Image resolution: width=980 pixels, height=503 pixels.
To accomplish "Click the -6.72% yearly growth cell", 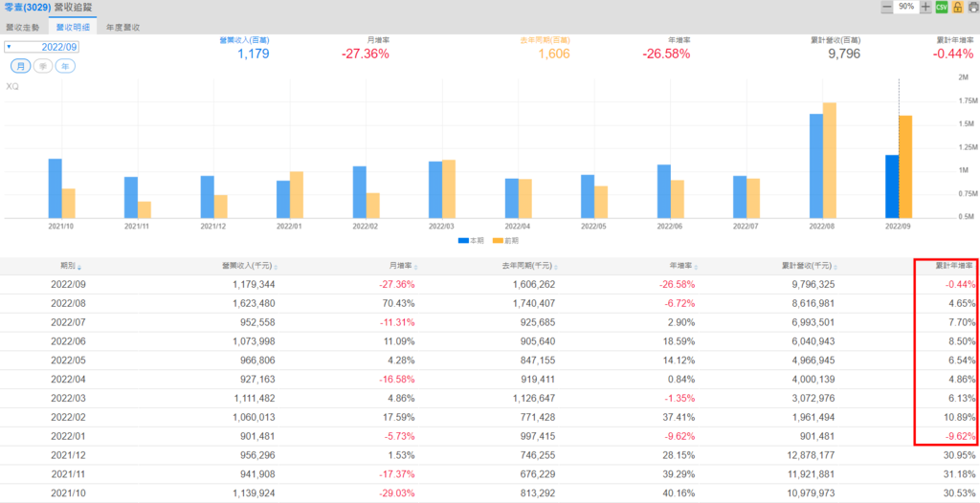I will (x=679, y=304).
